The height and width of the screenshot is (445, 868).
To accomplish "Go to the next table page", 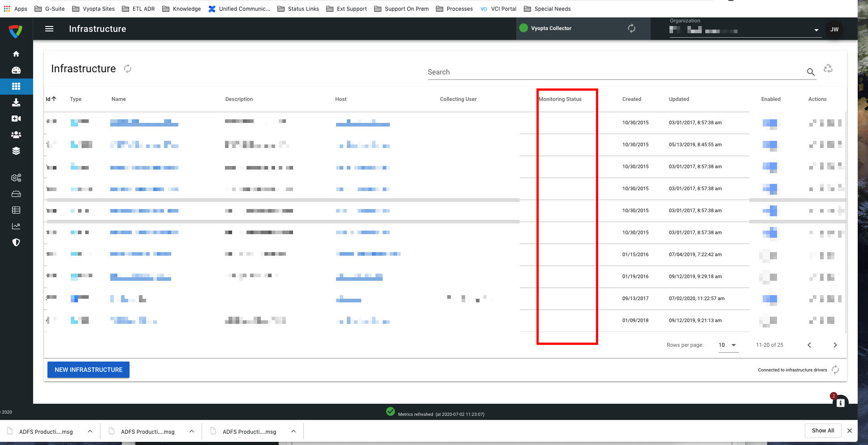I will click(835, 345).
